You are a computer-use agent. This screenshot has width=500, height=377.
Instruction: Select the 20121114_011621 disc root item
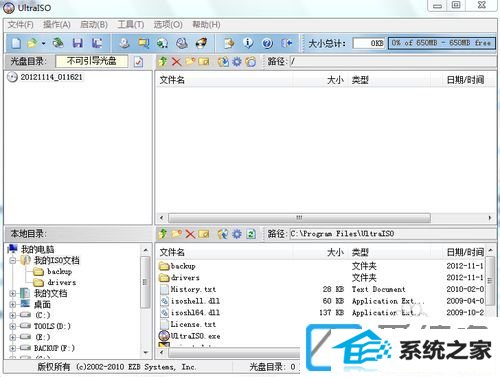pos(51,77)
